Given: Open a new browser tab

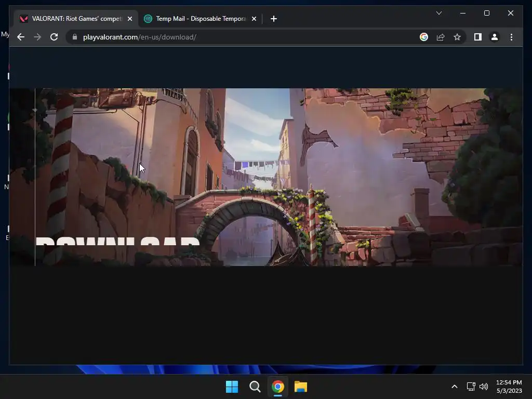Looking at the screenshot, I should pos(273,19).
